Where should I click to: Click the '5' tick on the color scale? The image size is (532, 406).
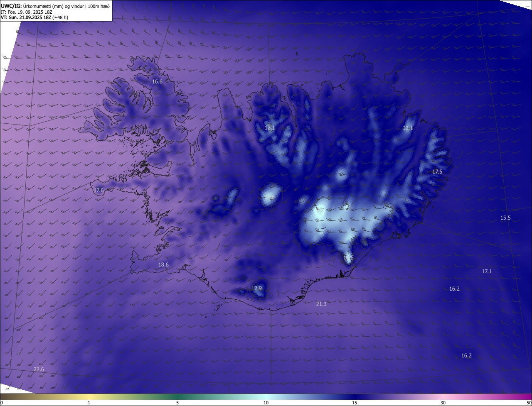(177, 403)
